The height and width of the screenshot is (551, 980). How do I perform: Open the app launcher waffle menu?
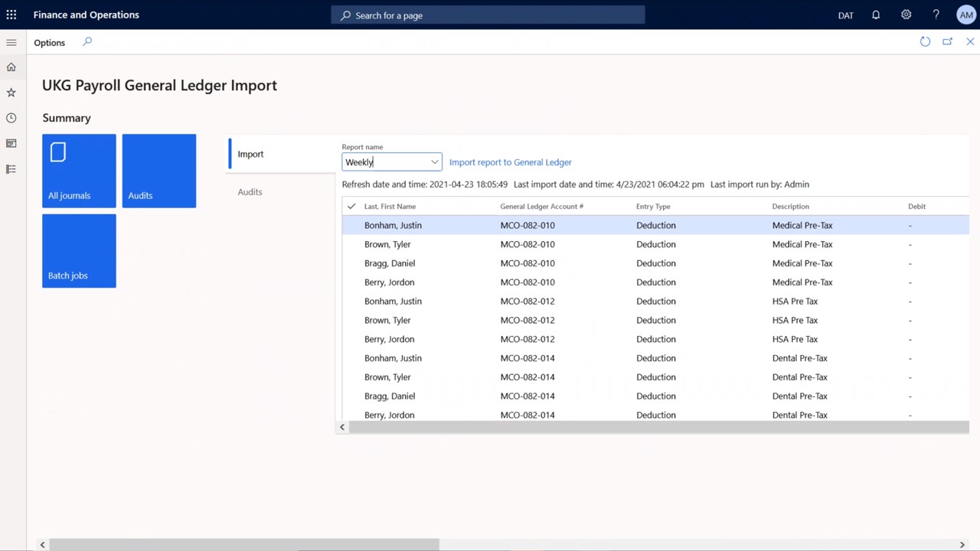[x=11, y=15]
